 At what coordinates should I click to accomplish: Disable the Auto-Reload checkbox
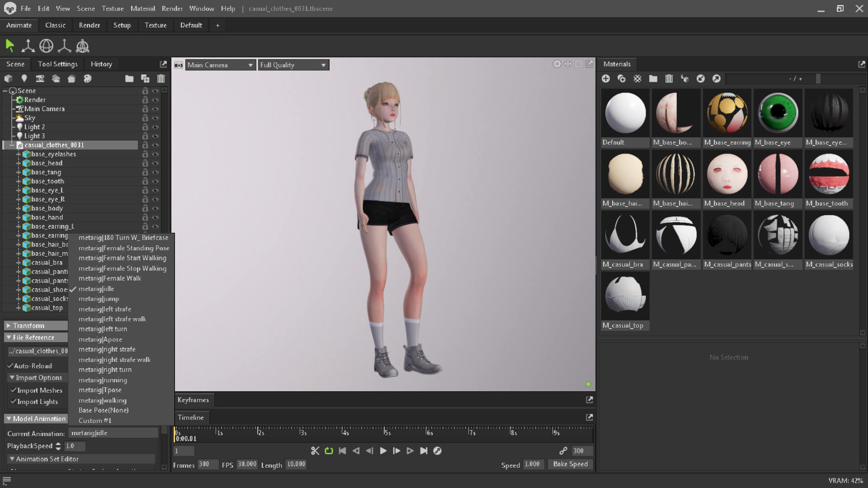(x=10, y=366)
